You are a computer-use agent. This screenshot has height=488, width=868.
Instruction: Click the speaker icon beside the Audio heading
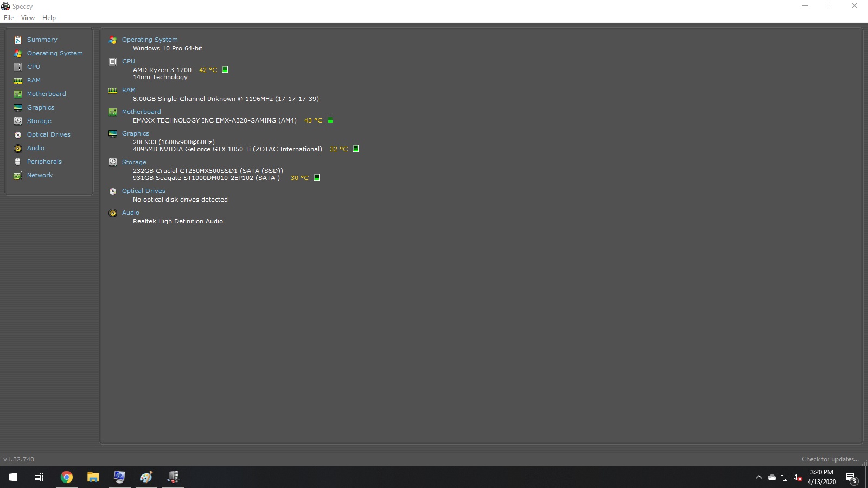click(113, 213)
